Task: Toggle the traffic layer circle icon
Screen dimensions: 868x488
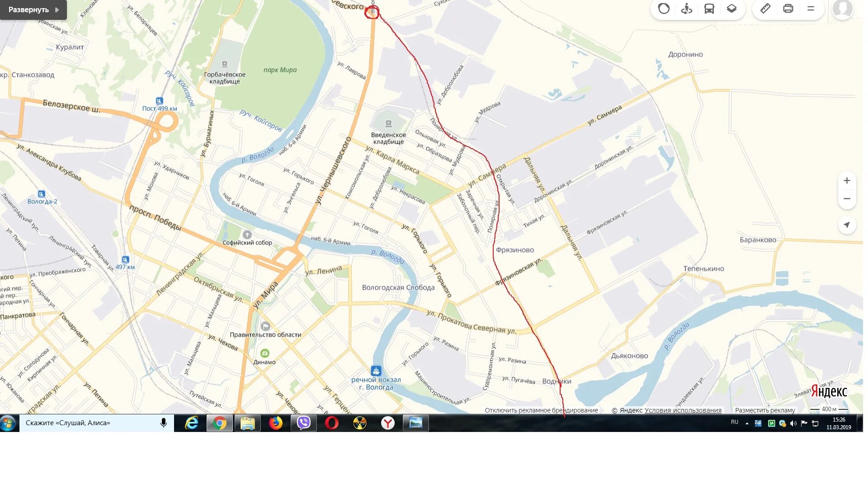Action: point(664,9)
